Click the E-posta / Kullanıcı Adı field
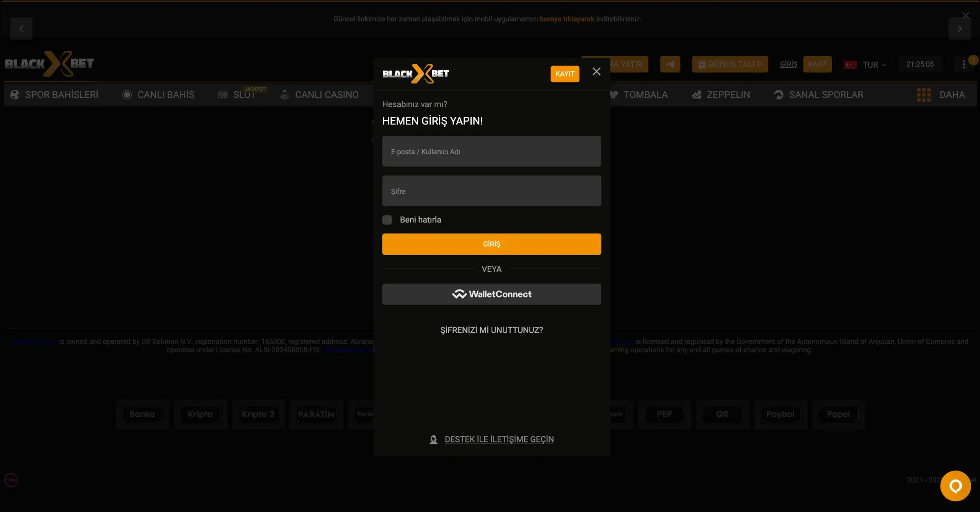980x512 pixels. (x=492, y=152)
